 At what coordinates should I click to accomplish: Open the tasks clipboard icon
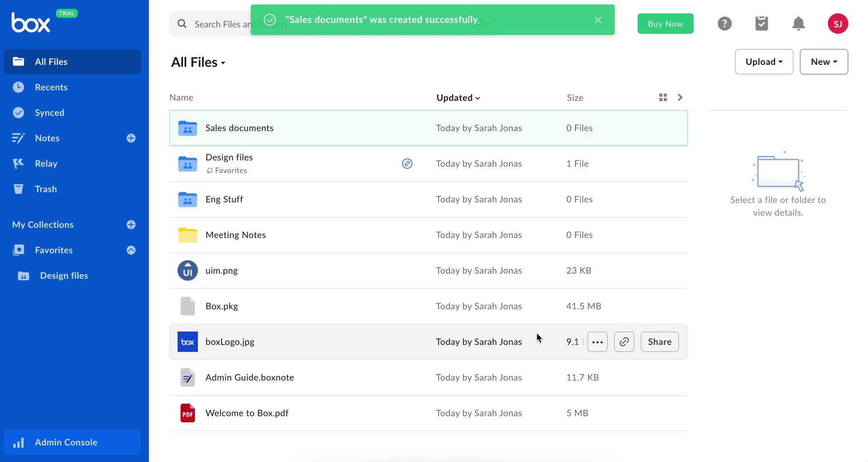tap(762, 24)
